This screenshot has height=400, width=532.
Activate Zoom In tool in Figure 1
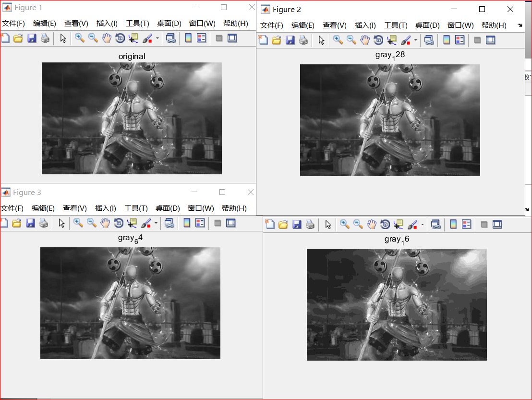80,38
